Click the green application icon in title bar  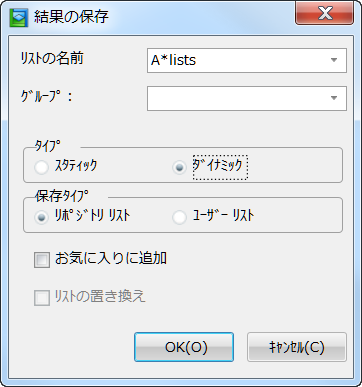[x=18, y=17]
